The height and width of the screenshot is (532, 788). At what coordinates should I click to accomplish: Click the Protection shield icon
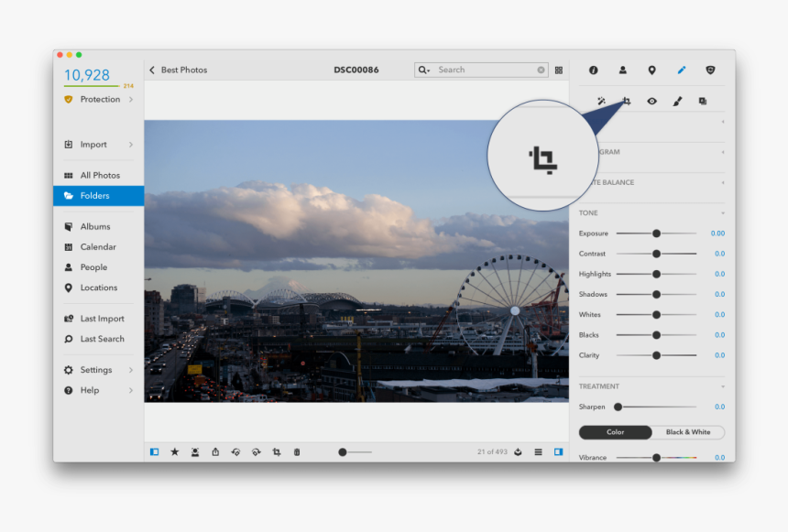[711, 70]
